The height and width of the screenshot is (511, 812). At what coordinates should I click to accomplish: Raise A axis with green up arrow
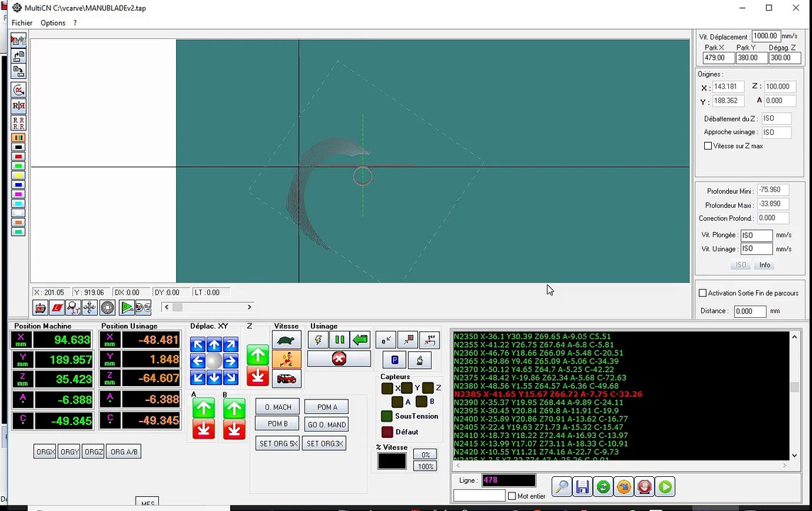point(204,409)
